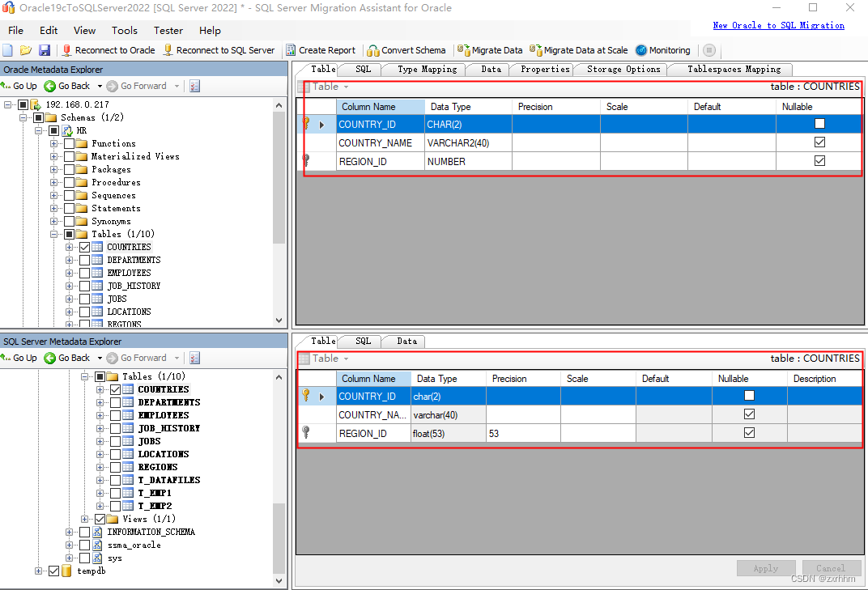The width and height of the screenshot is (868, 590).
Task: Check SQL Server T_DATAFILES table checkbox
Action: (115, 480)
